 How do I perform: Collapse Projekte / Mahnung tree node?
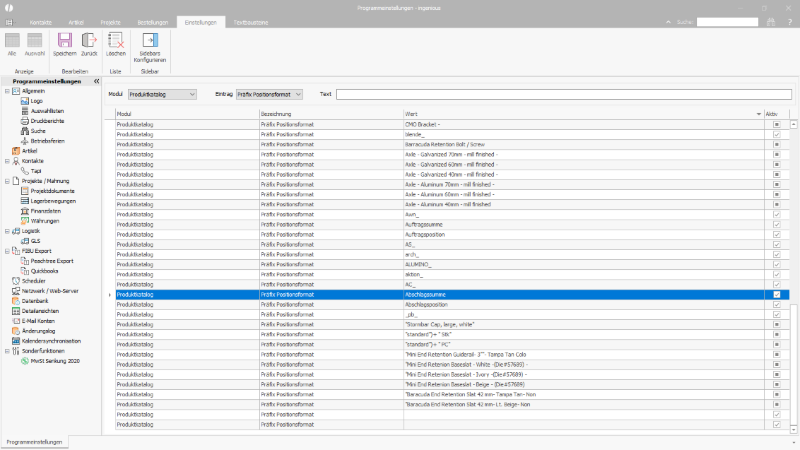[x=7, y=181]
